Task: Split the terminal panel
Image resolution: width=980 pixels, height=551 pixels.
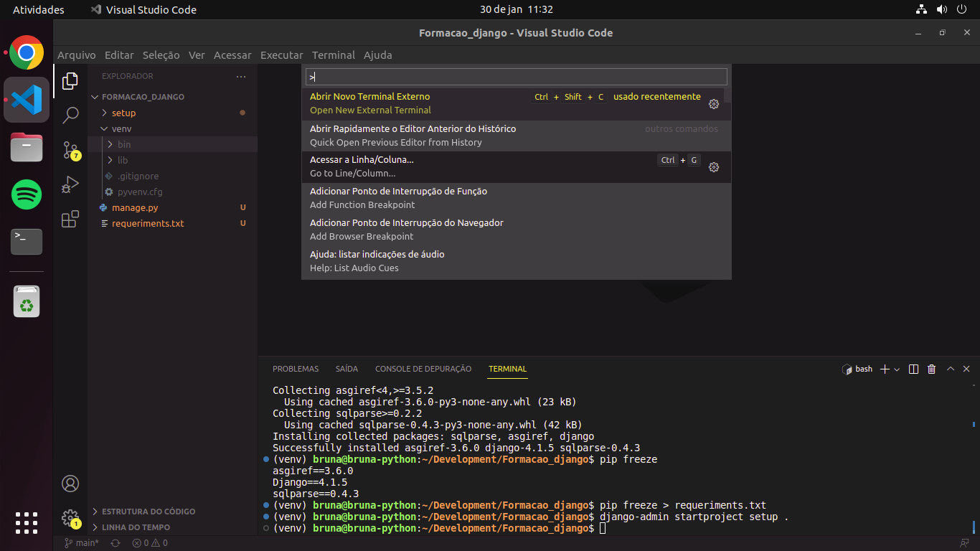Action: [913, 369]
